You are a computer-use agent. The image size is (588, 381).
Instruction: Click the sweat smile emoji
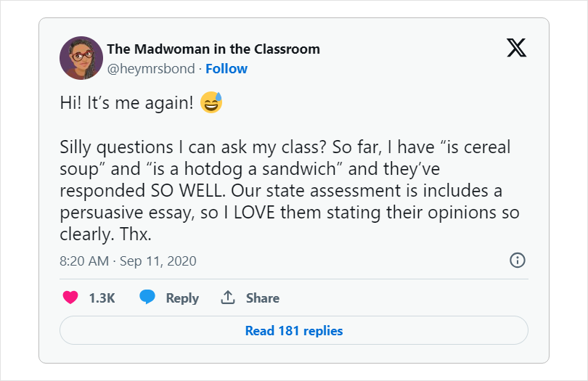pos(211,103)
